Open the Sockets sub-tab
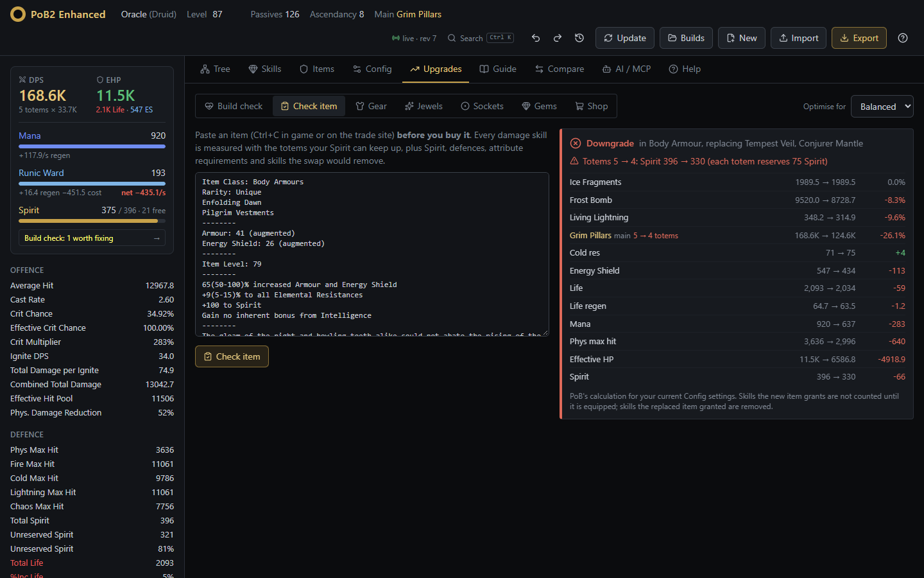 [x=482, y=106]
